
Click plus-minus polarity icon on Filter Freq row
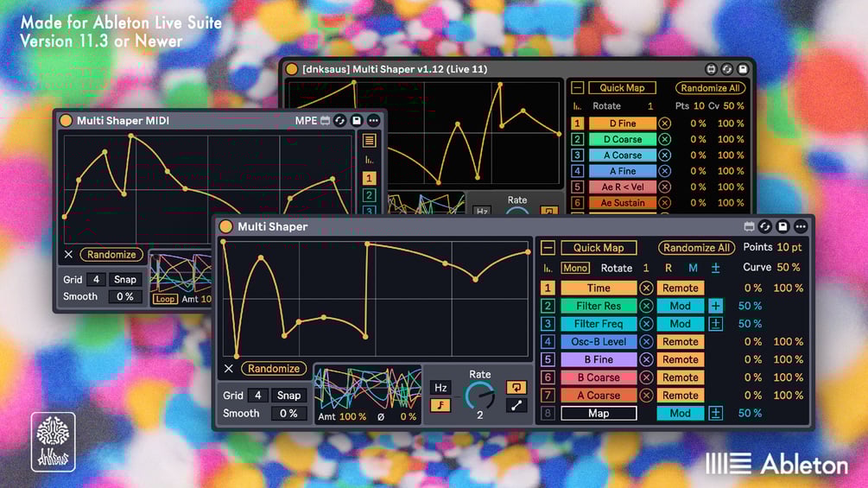[715, 324]
